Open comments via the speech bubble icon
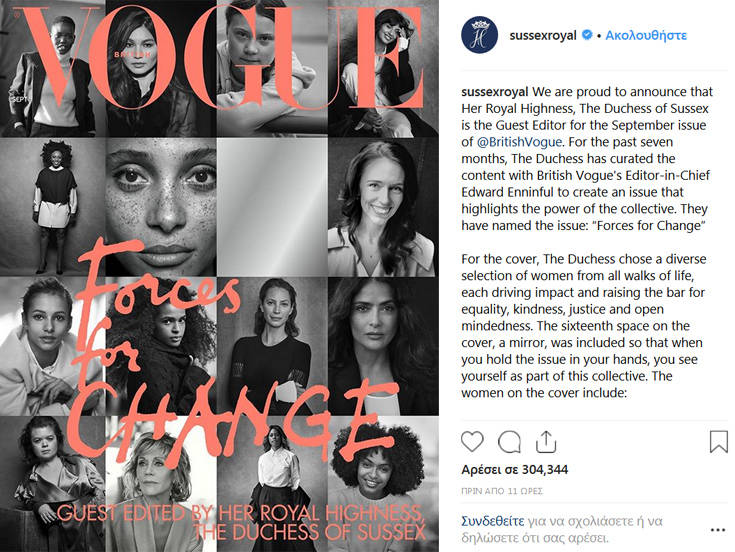The image size is (735, 552). tap(509, 442)
